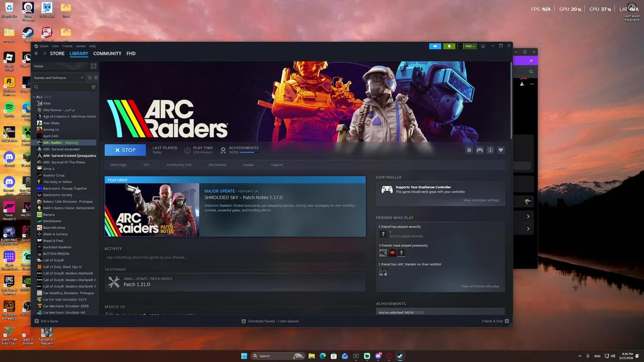Enter Big Picture mode icon
This screenshot has height=362, width=644.
(x=483, y=46)
